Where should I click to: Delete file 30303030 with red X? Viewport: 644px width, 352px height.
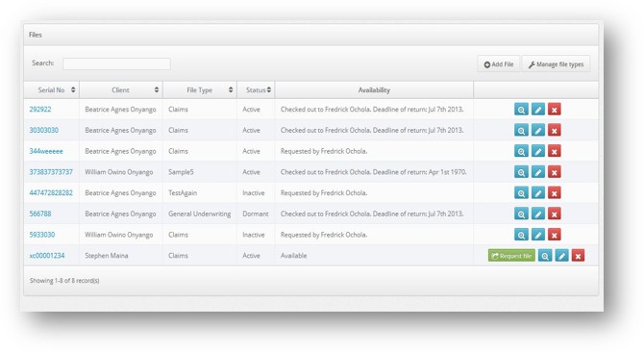(554, 130)
